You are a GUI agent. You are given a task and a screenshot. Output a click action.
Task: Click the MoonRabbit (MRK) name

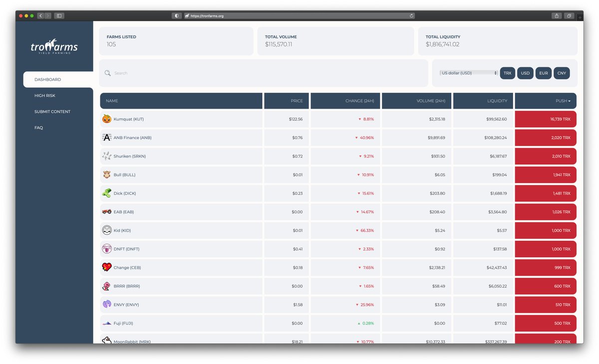(132, 342)
